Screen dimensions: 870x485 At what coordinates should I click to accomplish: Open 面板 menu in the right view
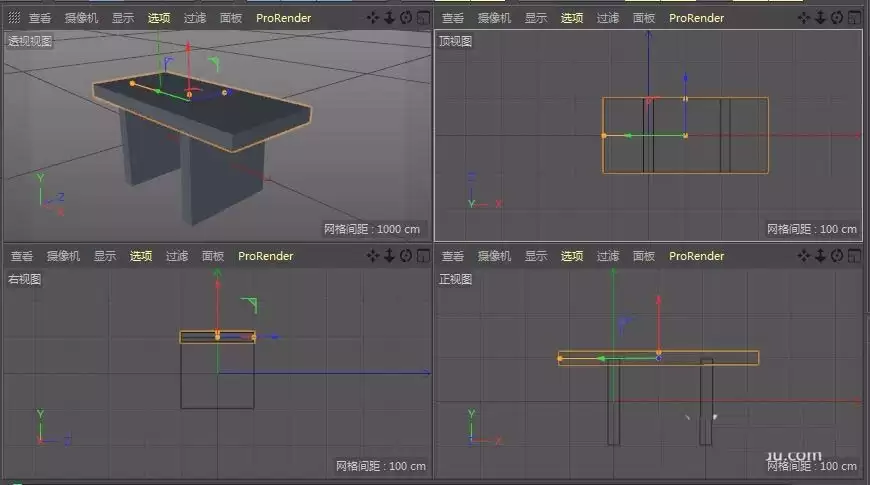tap(213, 256)
